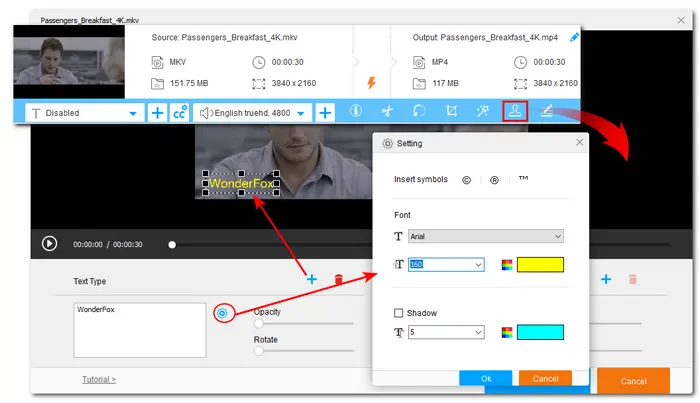Open the Tutorial link

pos(99,380)
